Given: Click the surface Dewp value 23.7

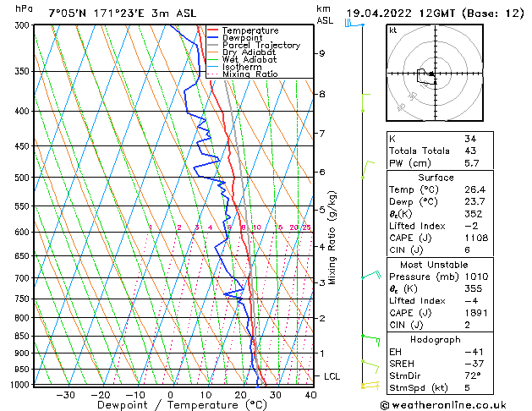Looking at the screenshot, I should (x=474, y=202).
